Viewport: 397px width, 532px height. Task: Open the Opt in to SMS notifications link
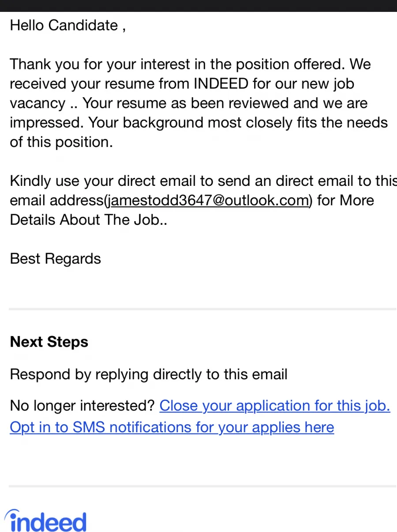(172, 427)
